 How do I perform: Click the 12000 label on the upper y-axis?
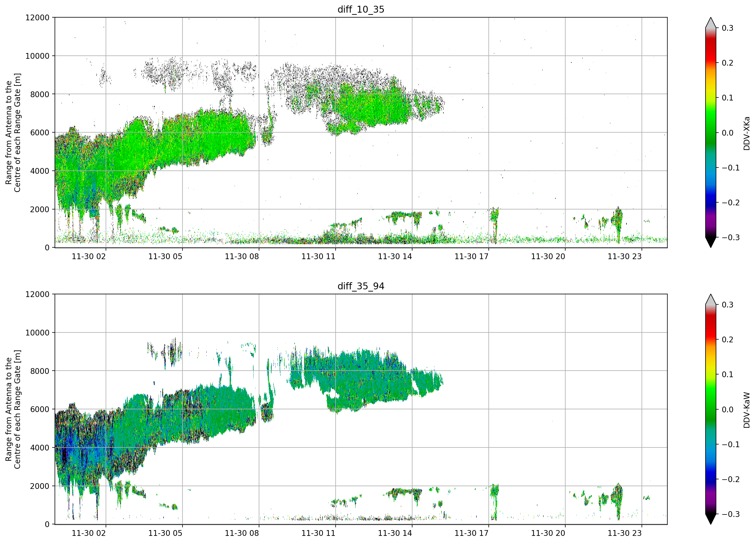click(37, 18)
